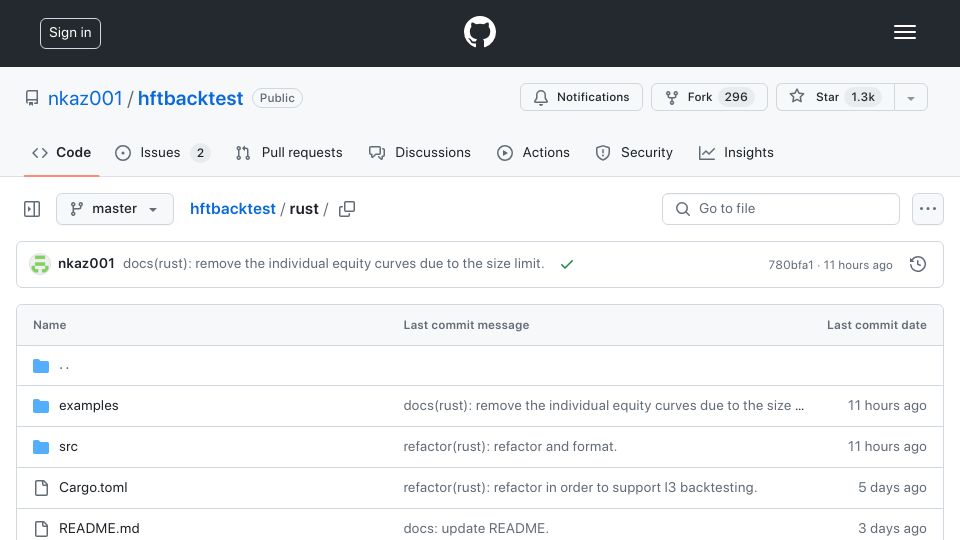Click '11 hours ago' in the src row
This screenshot has height=540, width=960.
tap(887, 446)
